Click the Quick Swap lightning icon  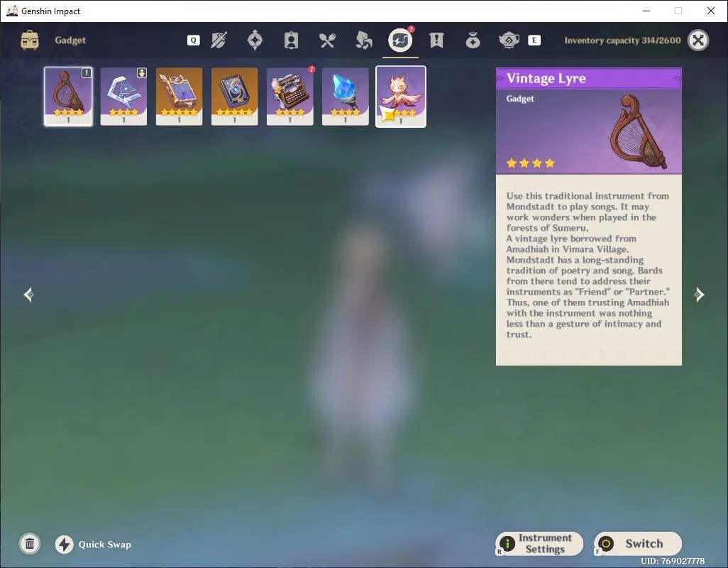[64, 545]
